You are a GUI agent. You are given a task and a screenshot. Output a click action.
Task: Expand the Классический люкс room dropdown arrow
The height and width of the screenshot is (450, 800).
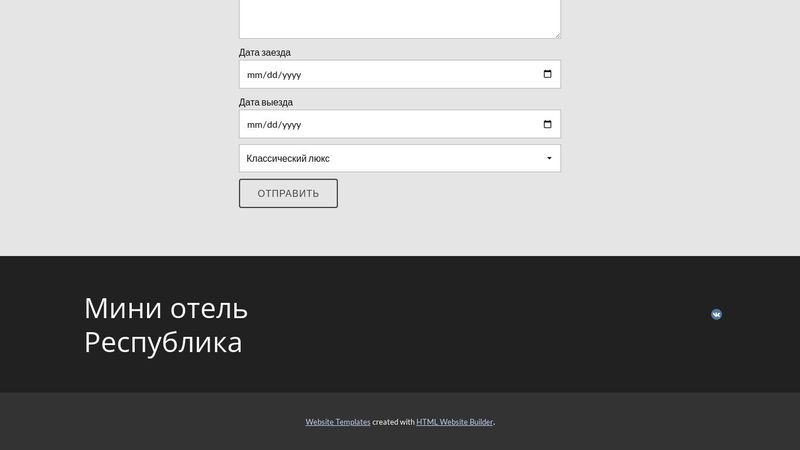coord(549,158)
